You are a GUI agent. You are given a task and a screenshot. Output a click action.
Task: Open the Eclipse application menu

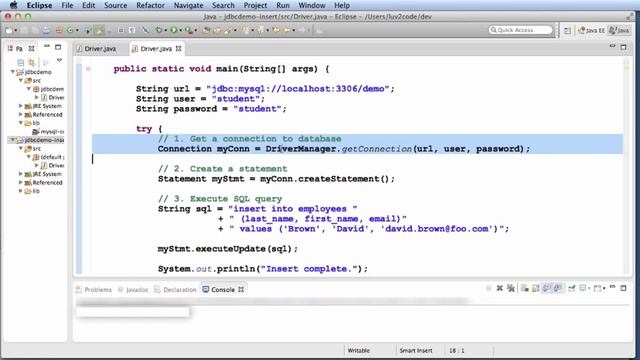coord(39,5)
